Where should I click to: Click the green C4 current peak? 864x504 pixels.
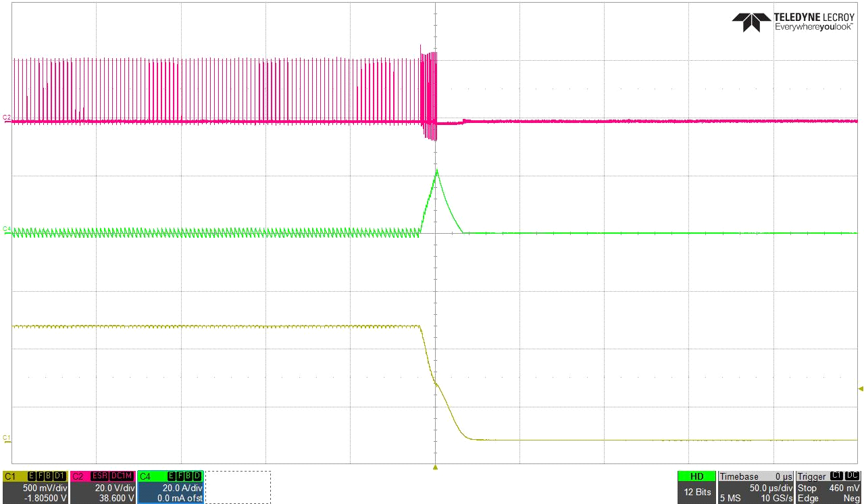[437, 170]
